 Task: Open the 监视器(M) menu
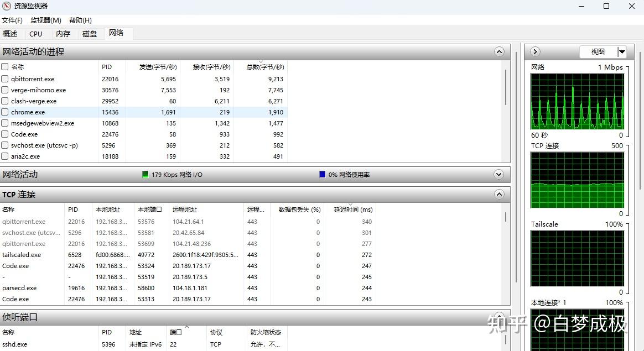click(45, 20)
